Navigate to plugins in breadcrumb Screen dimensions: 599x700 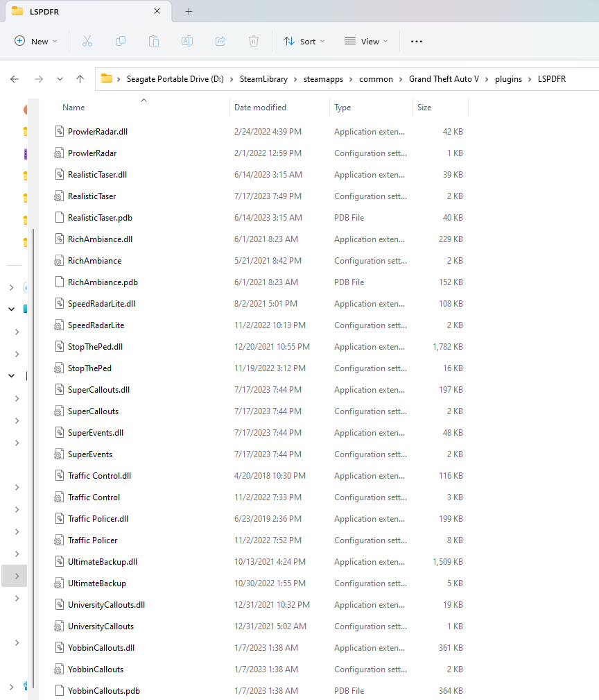(x=508, y=79)
